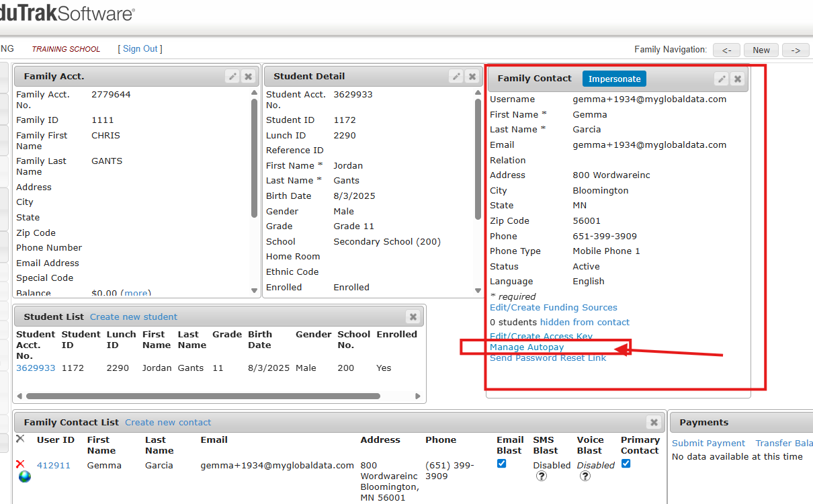Uncheck the Primary Contact checkbox
The width and height of the screenshot is (813, 504).
coord(626,464)
